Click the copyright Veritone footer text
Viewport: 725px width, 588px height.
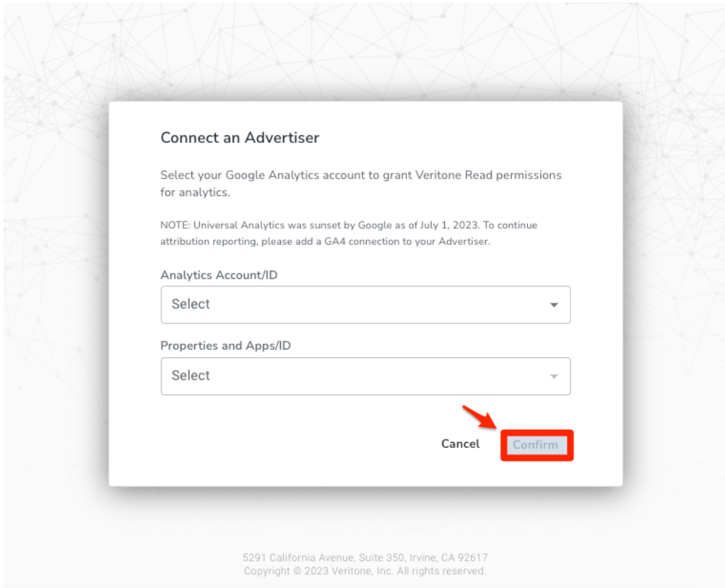pyautogui.click(x=362, y=570)
